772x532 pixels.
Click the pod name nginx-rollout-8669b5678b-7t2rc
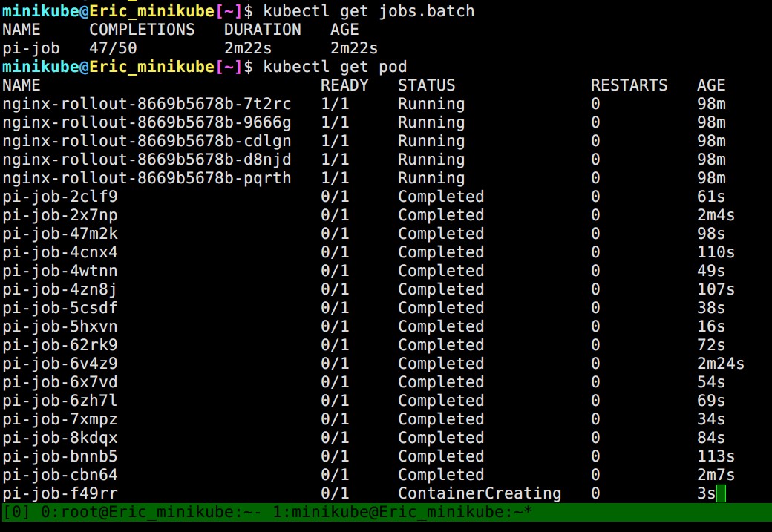[147, 104]
